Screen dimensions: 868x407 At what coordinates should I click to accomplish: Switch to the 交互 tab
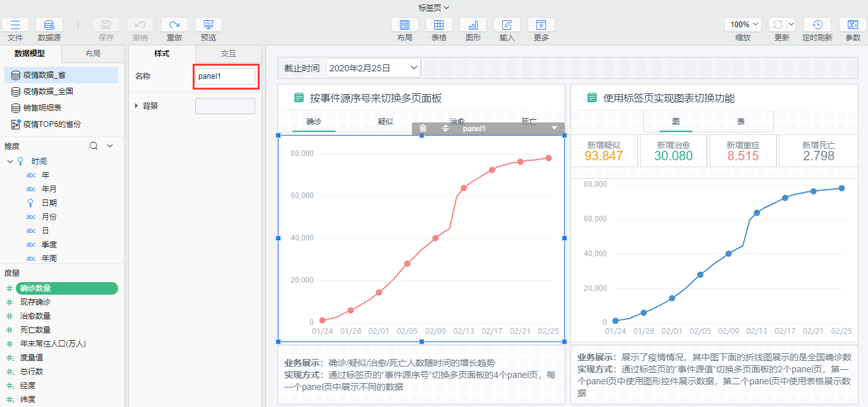(x=228, y=54)
